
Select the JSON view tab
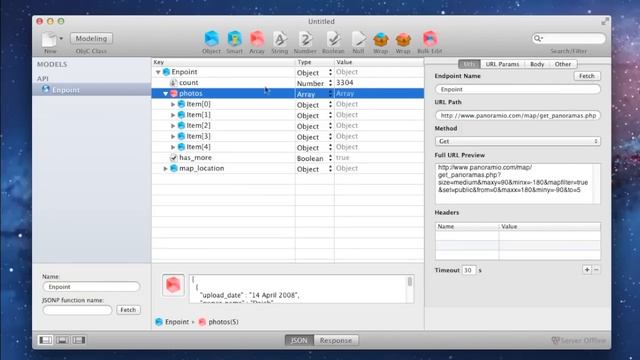coord(299,340)
